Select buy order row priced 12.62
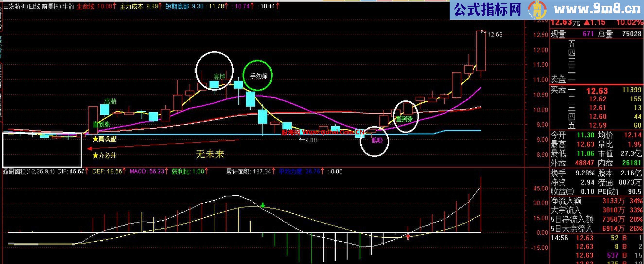 tap(597, 99)
